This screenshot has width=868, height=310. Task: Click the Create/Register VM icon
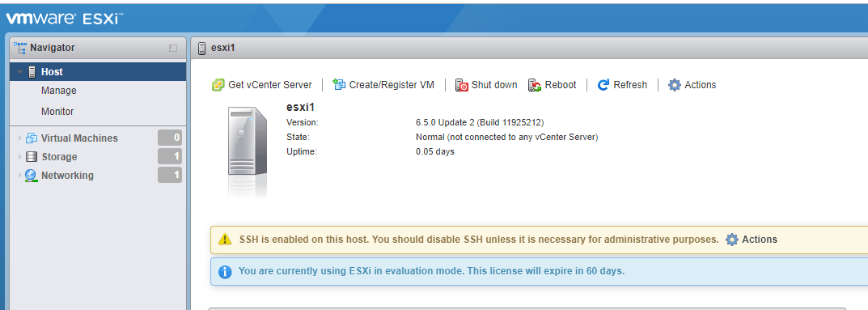(339, 85)
